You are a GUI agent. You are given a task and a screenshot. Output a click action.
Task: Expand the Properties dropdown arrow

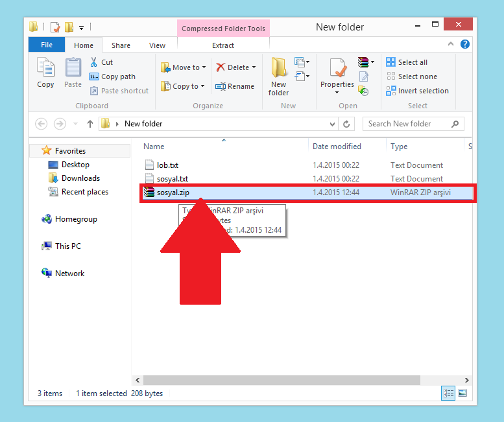[x=337, y=93]
